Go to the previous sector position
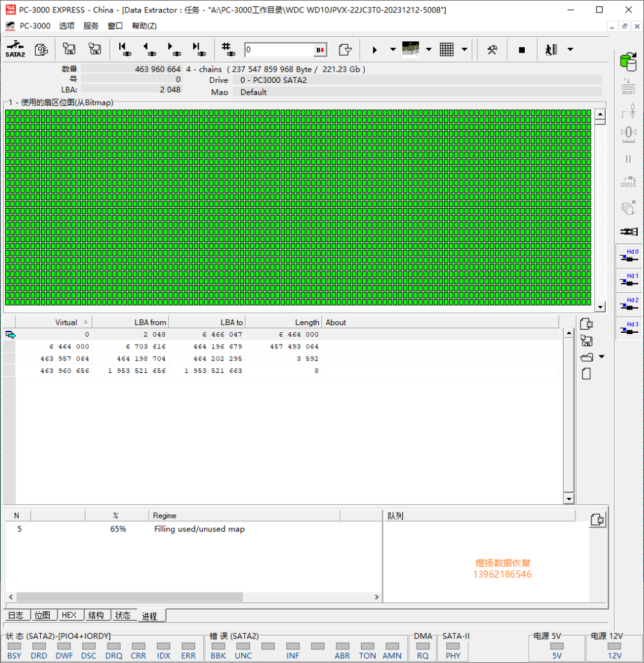Viewport: 644px width, 663px height. pos(150,49)
